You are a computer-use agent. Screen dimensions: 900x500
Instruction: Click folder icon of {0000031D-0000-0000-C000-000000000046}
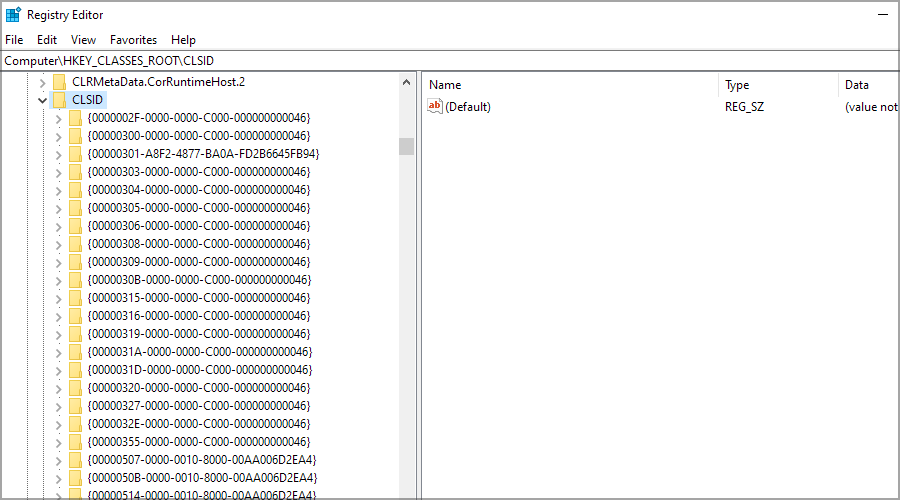click(75, 370)
